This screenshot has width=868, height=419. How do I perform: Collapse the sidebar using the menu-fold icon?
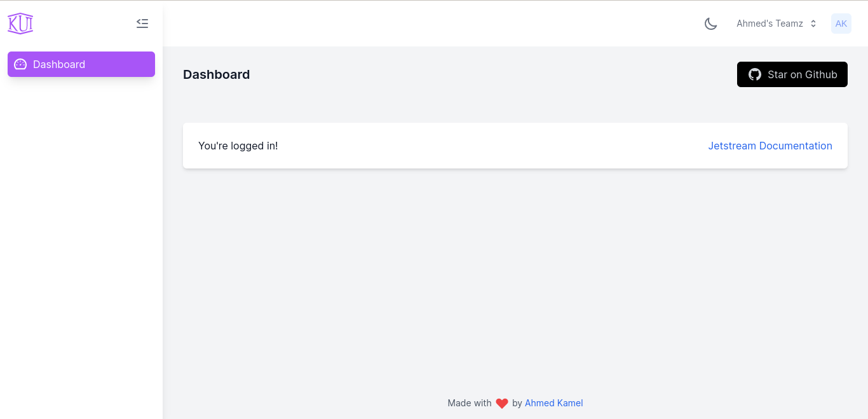coord(142,24)
